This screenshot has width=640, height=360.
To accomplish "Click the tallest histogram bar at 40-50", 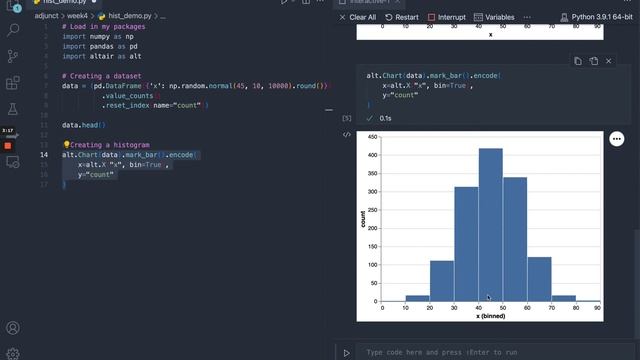I will click(491, 225).
